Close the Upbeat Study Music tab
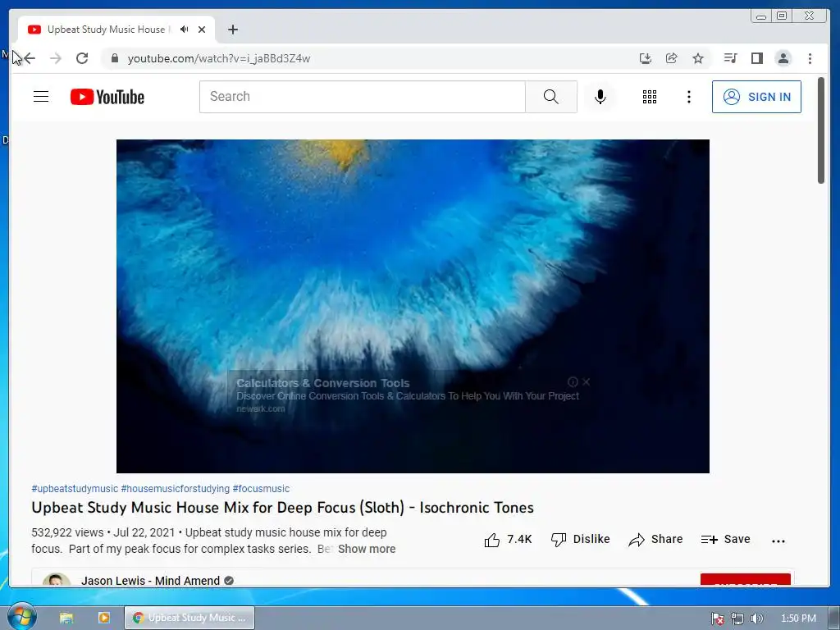Image resolution: width=840 pixels, height=630 pixels. click(202, 30)
